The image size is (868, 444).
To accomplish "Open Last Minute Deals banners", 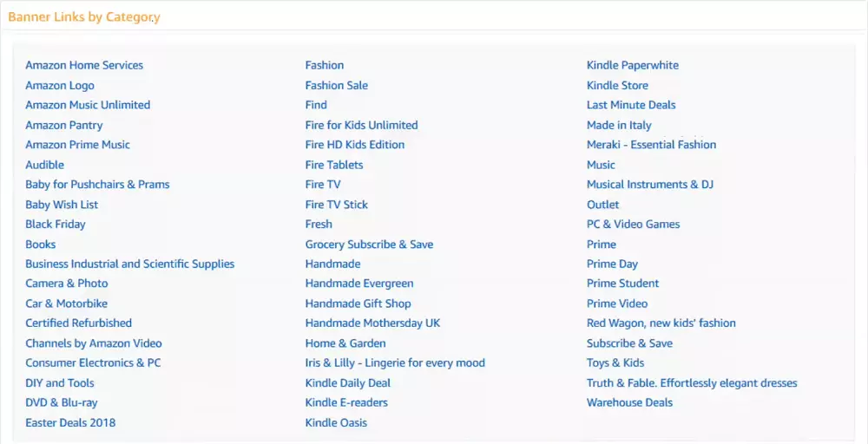I will click(x=631, y=105).
